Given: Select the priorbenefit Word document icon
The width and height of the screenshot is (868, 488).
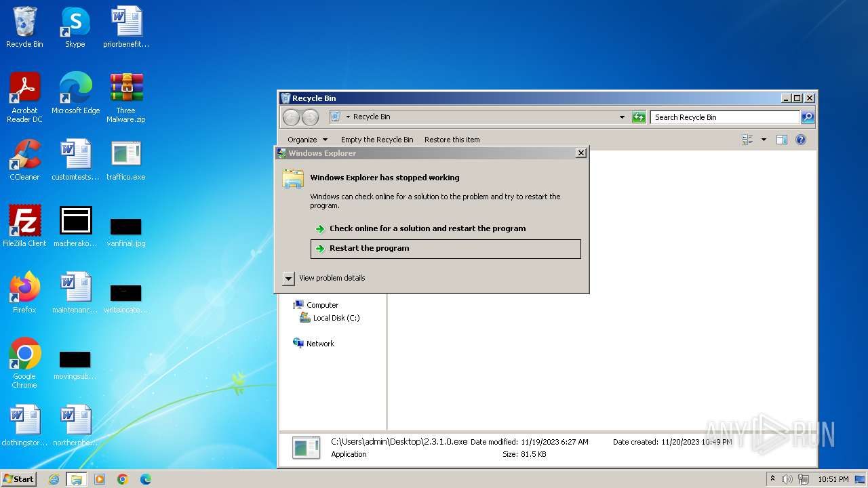Looking at the screenshot, I should (x=126, y=27).
